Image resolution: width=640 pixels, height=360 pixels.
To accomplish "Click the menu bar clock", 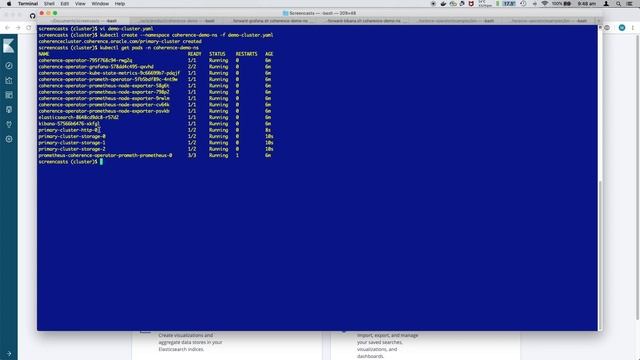I will (x=587, y=4).
